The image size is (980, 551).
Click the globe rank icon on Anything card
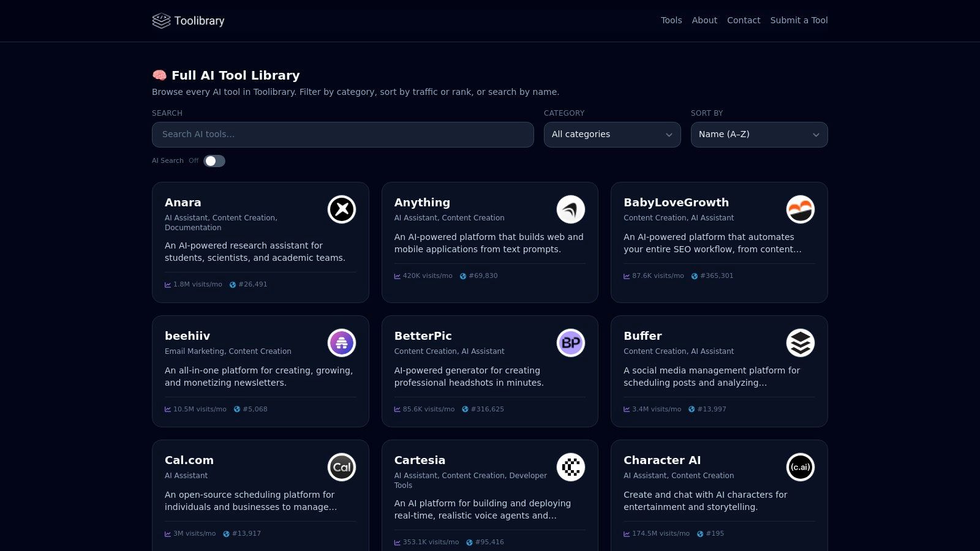pos(463,276)
